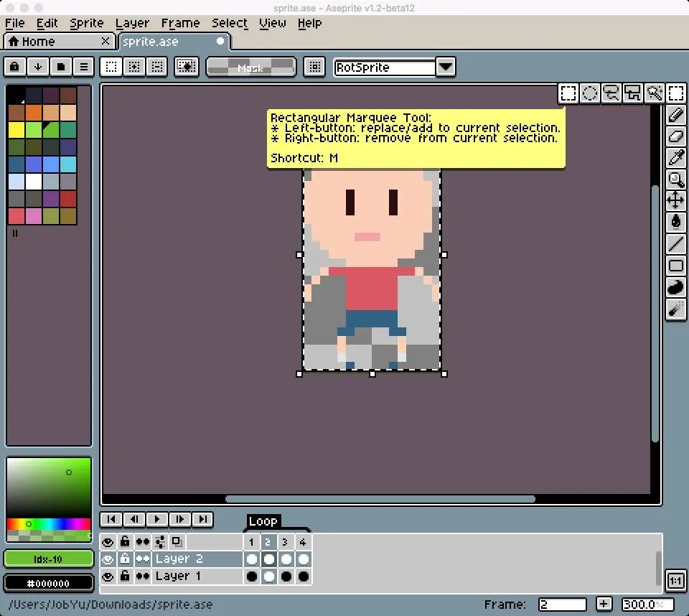This screenshot has height=616, width=689.
Task: Select the Eraser tool
Action: pos(676,136)
